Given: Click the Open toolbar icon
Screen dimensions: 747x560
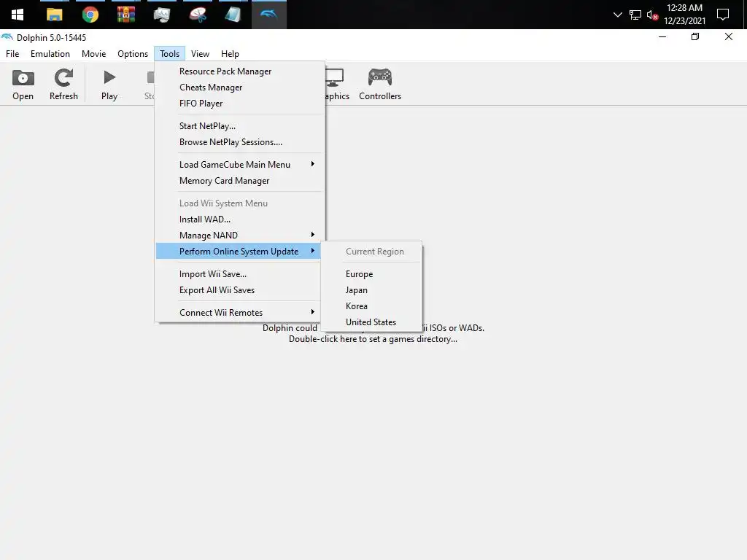Looking at the screenshot, I should click(x=23, y=85).
